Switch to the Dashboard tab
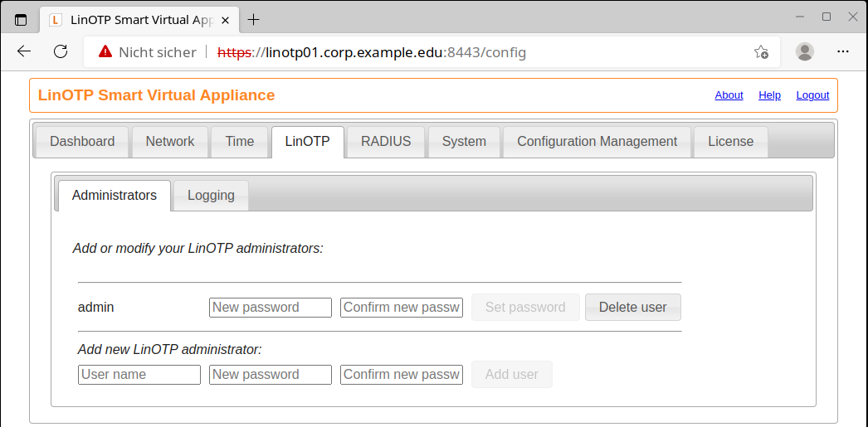Screen dimensions: 868x427 pyautogui.click(x=82, y=141)
